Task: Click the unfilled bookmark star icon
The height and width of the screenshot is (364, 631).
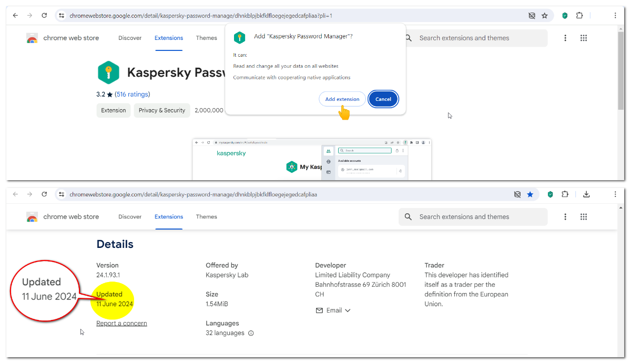Action: [x=545, y=16]
